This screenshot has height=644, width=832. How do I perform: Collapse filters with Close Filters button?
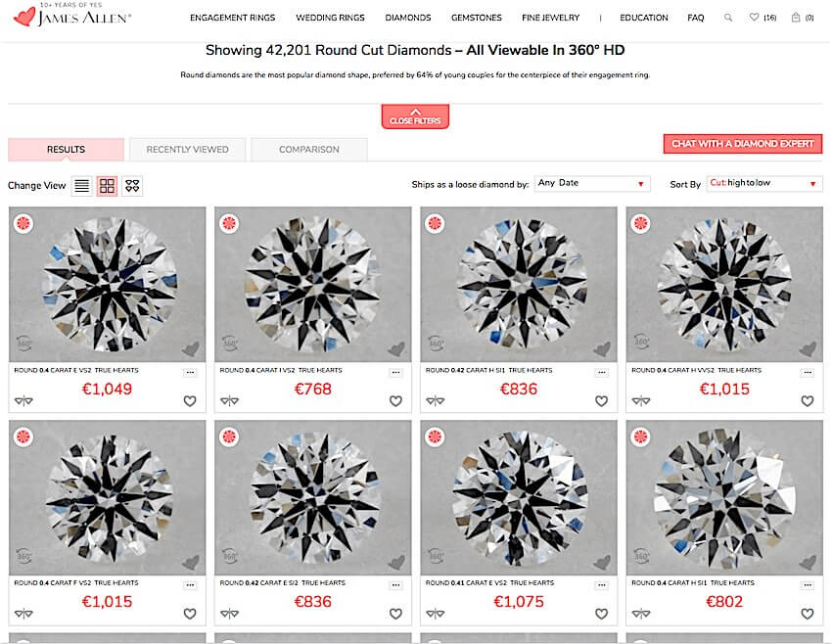coord(415,116)
